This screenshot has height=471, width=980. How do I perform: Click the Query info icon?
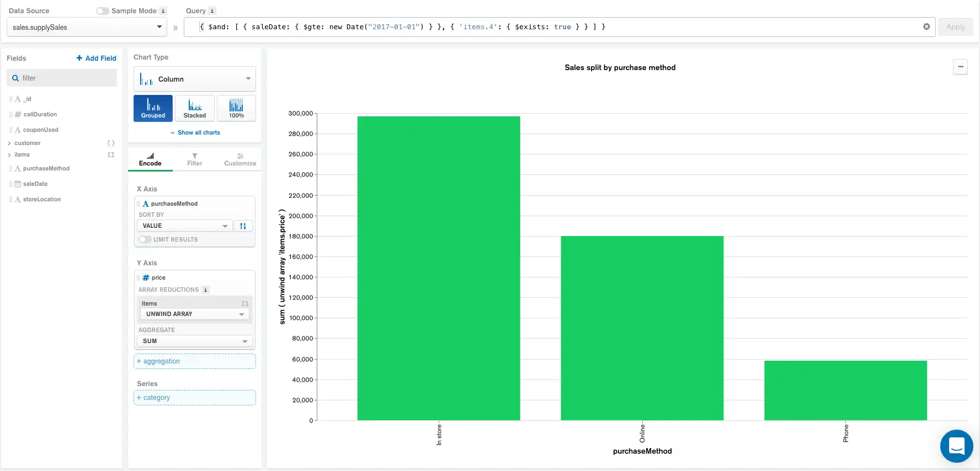212,11
